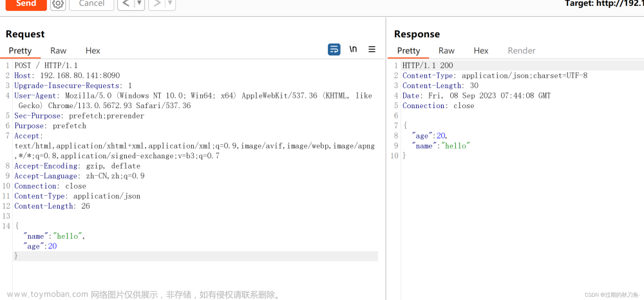
Task: Click the Purpose: prefetch header line
Action: (50, 126)
